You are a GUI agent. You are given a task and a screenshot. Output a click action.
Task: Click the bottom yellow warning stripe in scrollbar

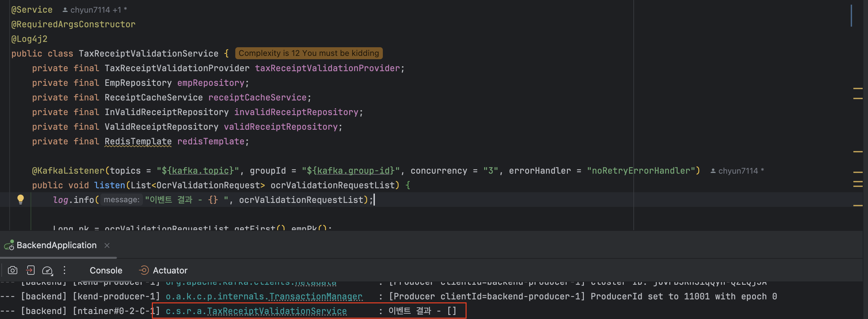pos(858,205)
